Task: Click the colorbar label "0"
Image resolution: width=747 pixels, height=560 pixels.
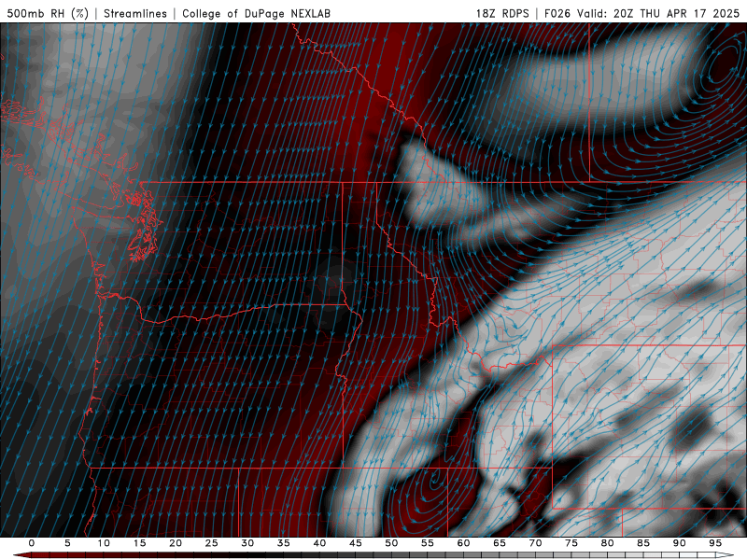Action: click(x=32, y=543)
